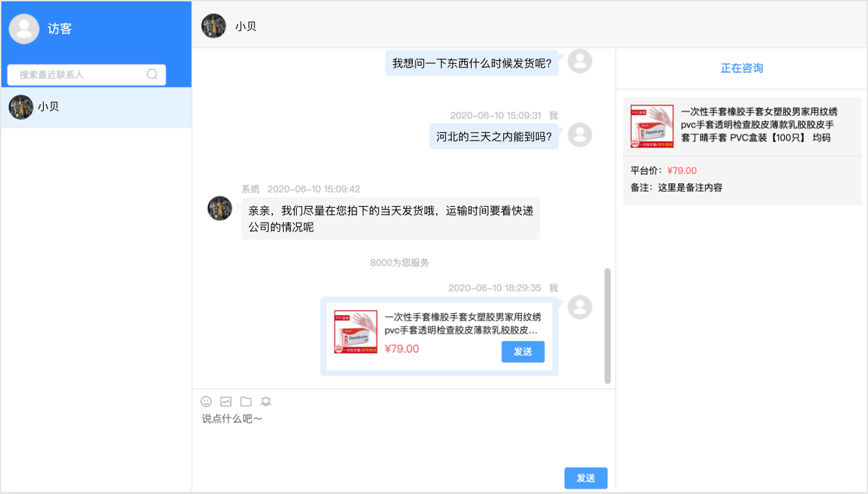This screenshot has height=494, width=868.
Task: Open the emoji picker icon
Action: coord(206,402)
